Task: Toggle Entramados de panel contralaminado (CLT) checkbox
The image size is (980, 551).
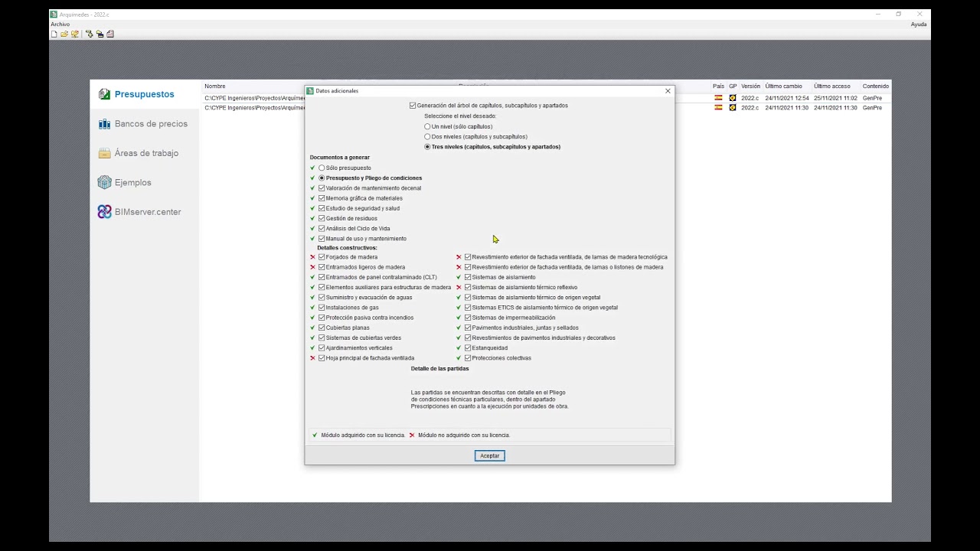Action: (322, 277)
